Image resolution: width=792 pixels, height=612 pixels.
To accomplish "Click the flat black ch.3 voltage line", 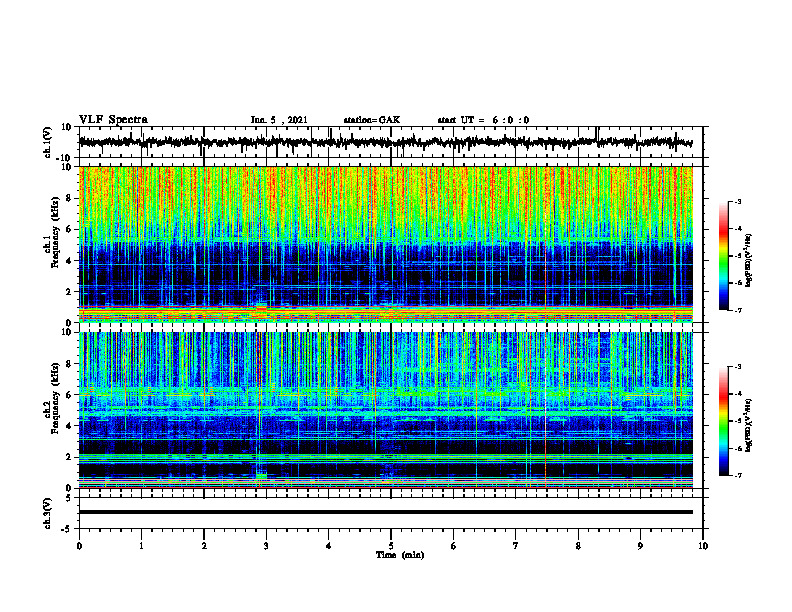I will pyautogui.click(x=386, y=512).
